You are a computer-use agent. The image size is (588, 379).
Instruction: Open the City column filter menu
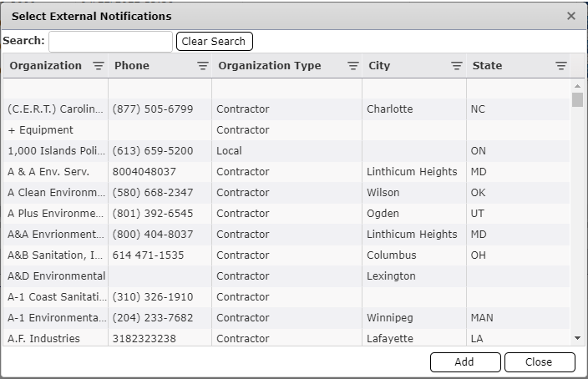[457, 67]
